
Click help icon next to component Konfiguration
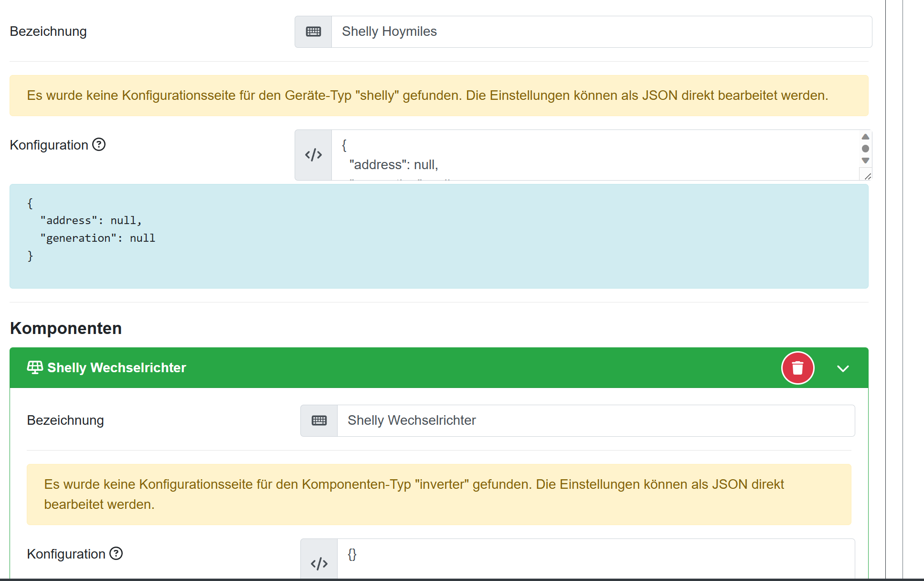pos(116,553)
